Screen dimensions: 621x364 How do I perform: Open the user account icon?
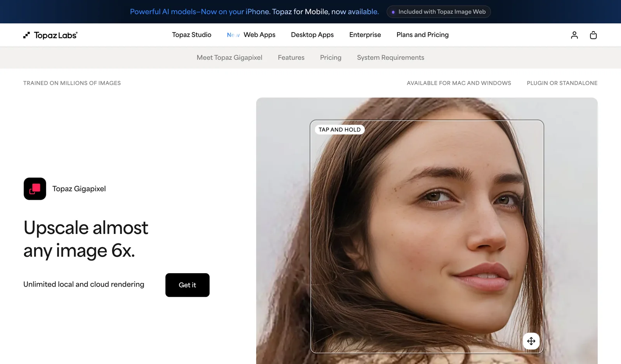pyautogui.click(x=574, y=35)
